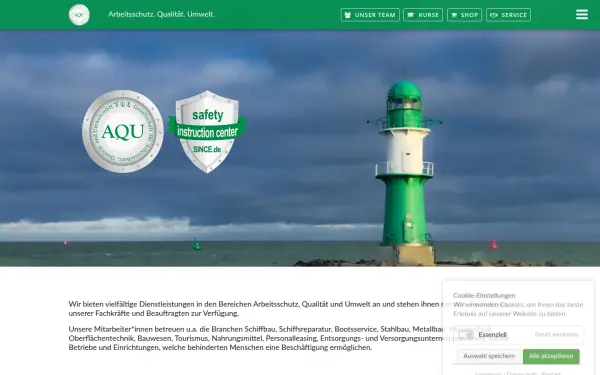Go to the Shop
600x375 pixels.
click(465, 15)
